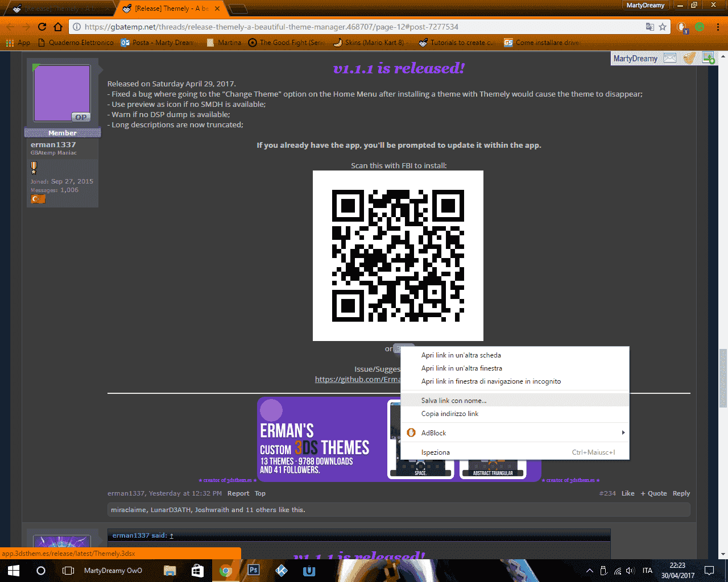Open Kodi from the taskbar

click(282, 571)
